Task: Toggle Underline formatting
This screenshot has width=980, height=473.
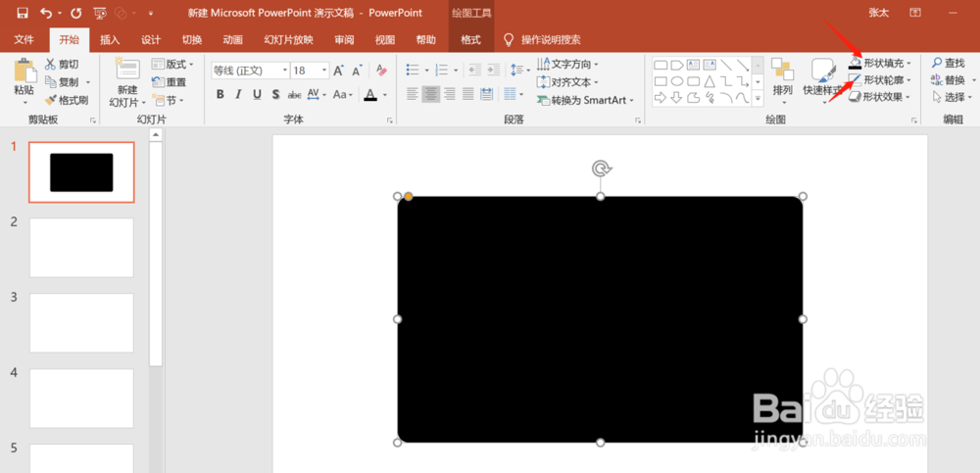Action: [x=257, y=94]
